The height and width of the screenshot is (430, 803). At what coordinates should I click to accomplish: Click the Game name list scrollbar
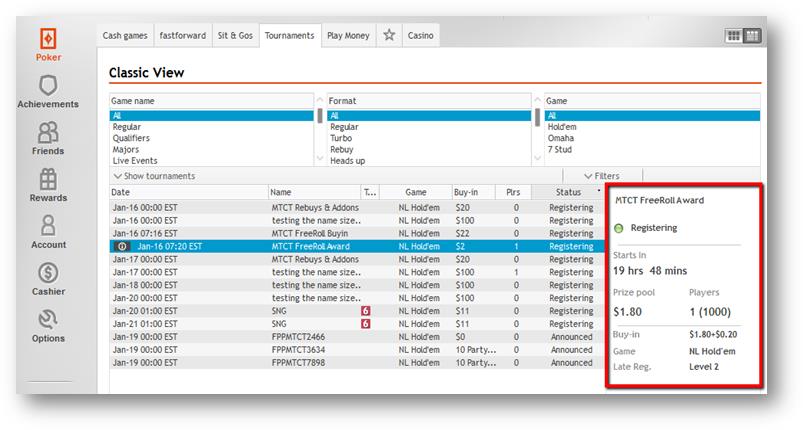(320, 116)
